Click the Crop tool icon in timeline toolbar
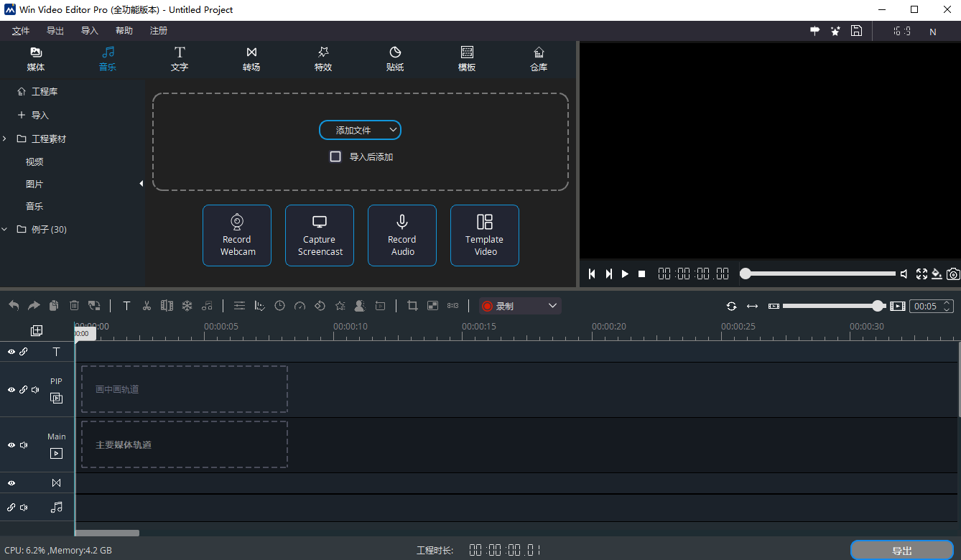Viewport: 961px width, 560px height. (x=412, y=305)
